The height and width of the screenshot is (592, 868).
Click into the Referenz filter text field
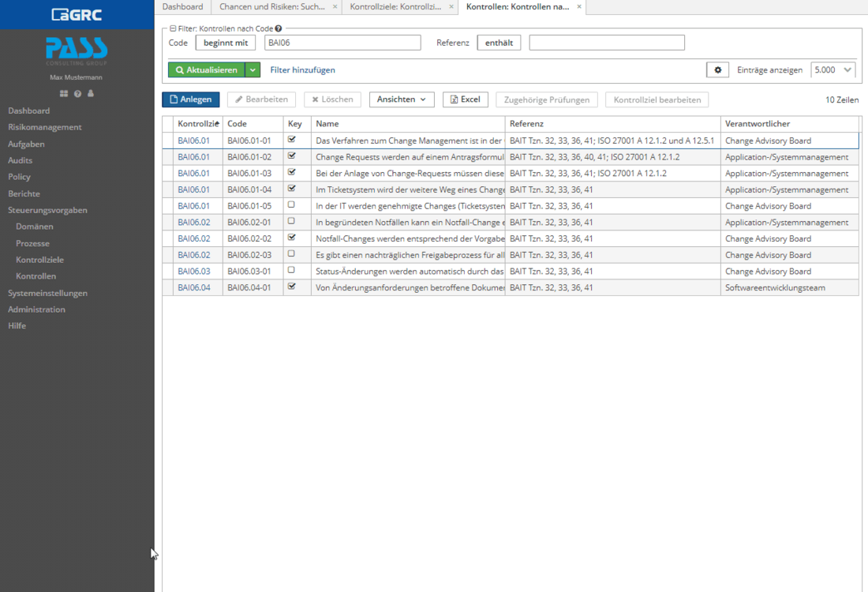606,43
